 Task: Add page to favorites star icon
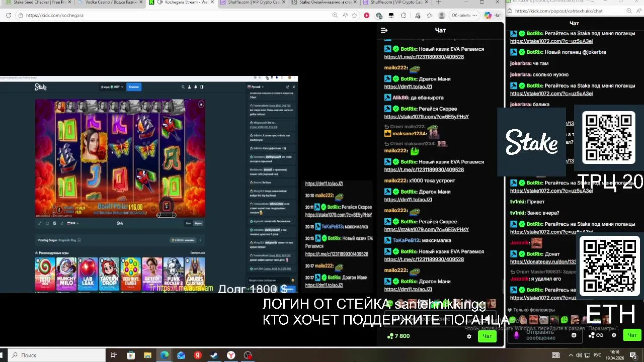pos(355,15)
